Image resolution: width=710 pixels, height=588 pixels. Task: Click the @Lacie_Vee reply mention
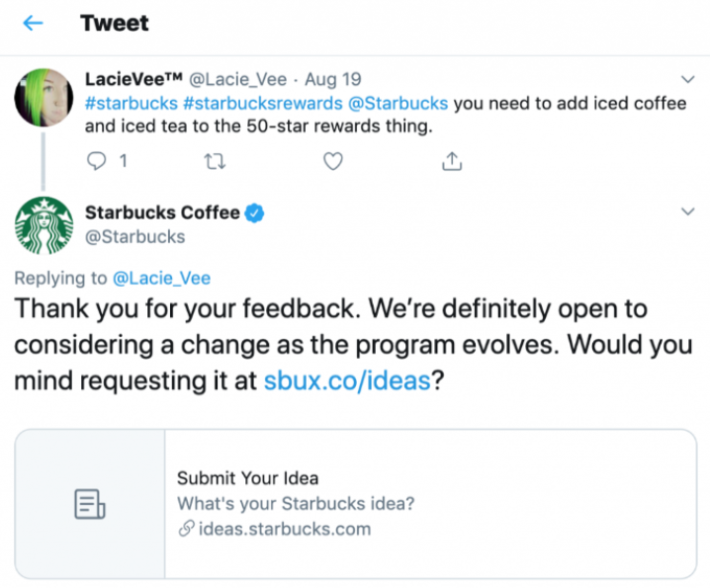[161, 278]
